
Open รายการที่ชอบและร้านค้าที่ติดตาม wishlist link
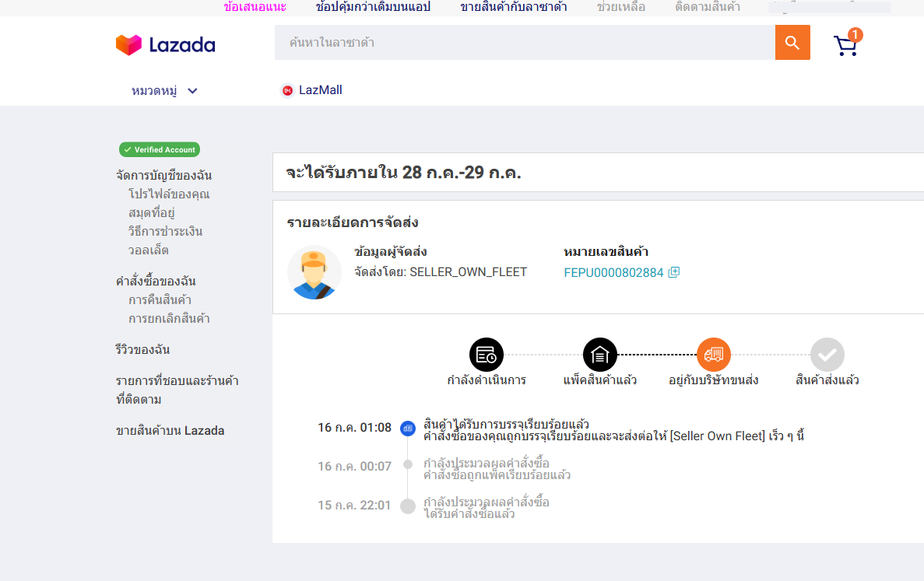pyautogui.click(x=177, y=390)
